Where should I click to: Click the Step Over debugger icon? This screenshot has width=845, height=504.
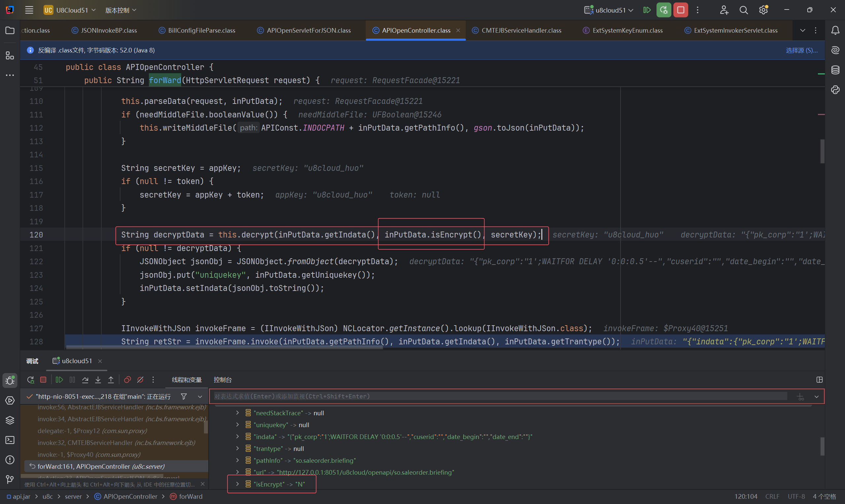pyautogui.click(x=85, y=380)
